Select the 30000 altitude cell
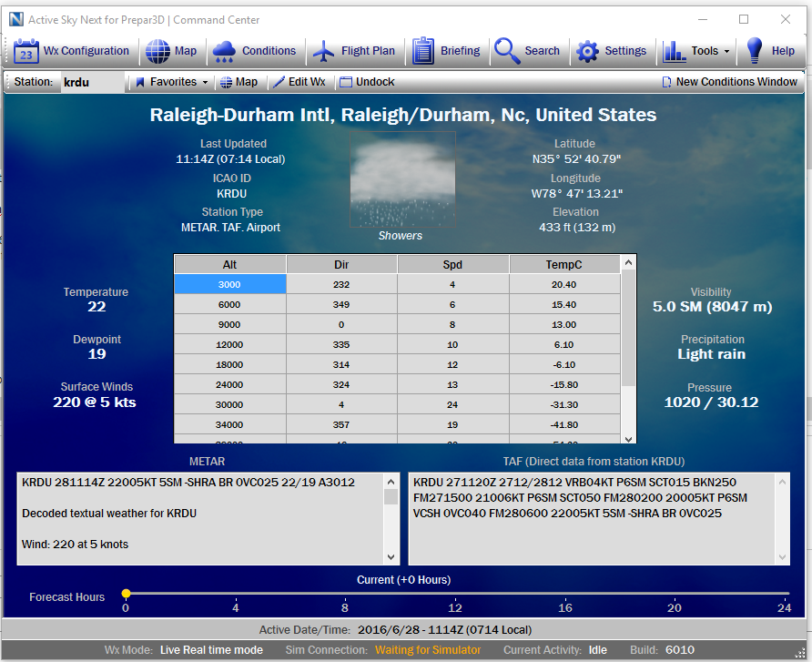812x662 pixels. tap(230, 404)
